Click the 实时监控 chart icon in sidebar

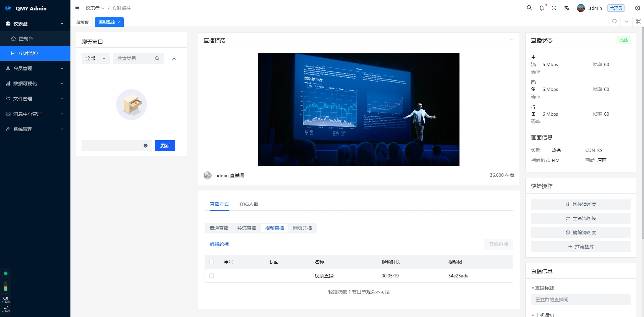coord(13,53)
